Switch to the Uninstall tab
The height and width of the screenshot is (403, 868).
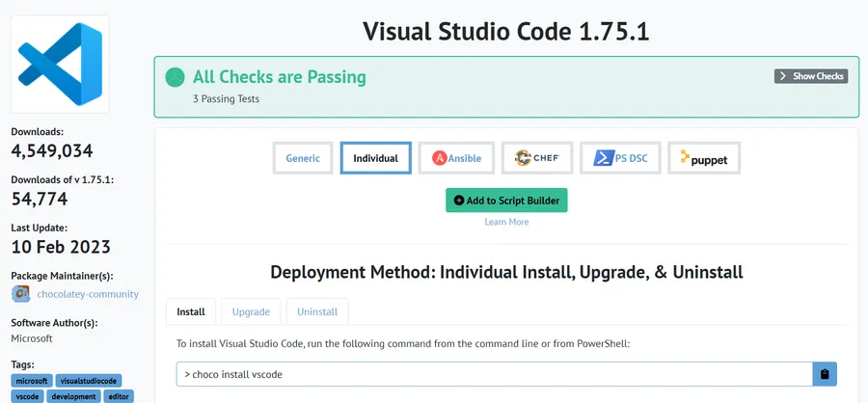317,311
